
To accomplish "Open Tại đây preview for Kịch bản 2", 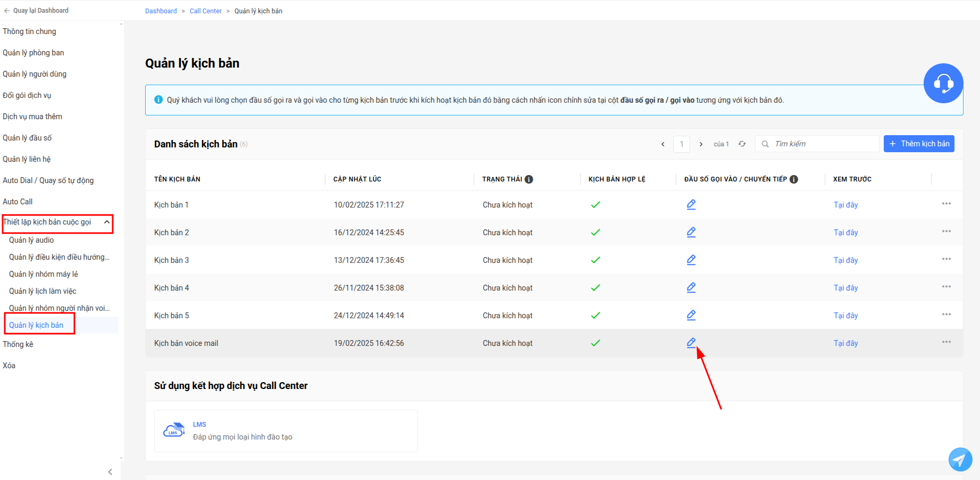I will [x=846, y=233].
